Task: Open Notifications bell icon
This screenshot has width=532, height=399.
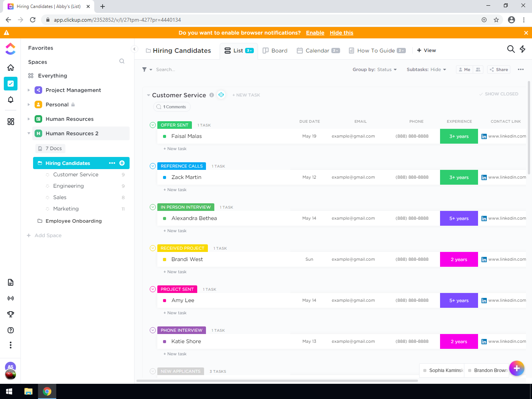Action: tap(11, 100)
